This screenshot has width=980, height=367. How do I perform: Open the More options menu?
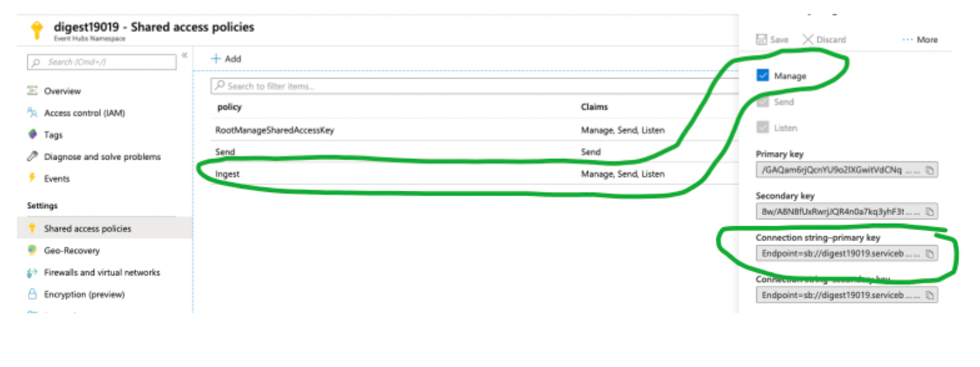click(920, 40)
